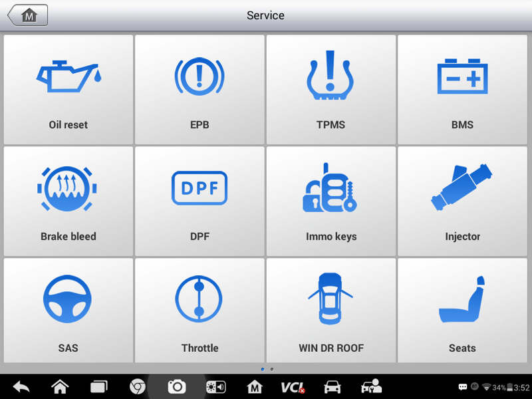Image resolution: width=532 pixels, height=399 pixels.
Task: Show recent apps overview
Action: 98,387
